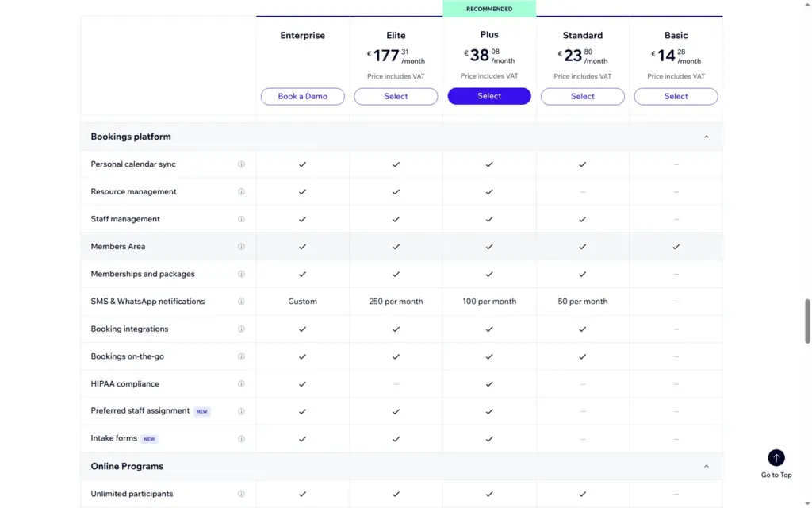
Task: Click 'Unlimited participants' feature label
Action: [x=132, y=494]
